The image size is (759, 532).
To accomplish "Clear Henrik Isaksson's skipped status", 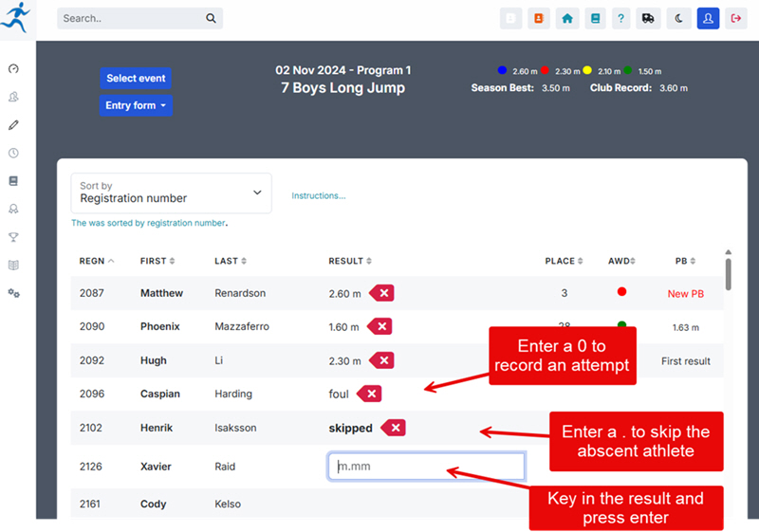I will pyautogui.click(x=394, y=429).
